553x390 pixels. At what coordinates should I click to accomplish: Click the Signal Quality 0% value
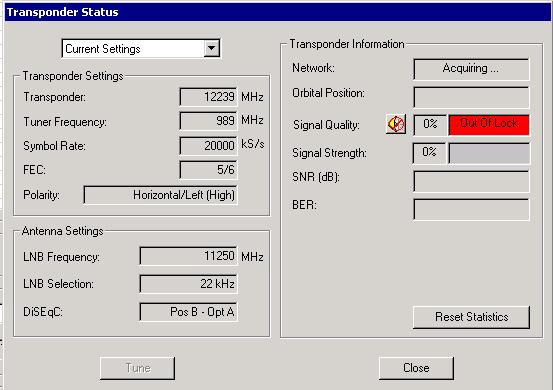[x=430, y=124]
